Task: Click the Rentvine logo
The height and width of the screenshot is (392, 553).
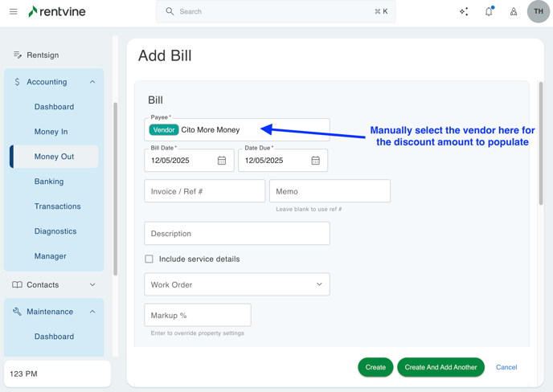Action: pyautogui.click(x=56, y=12)
